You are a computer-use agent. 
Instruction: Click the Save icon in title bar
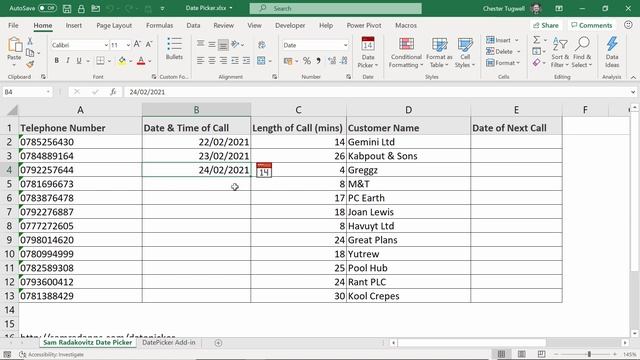pyautogui.click(x=67, y=9)
